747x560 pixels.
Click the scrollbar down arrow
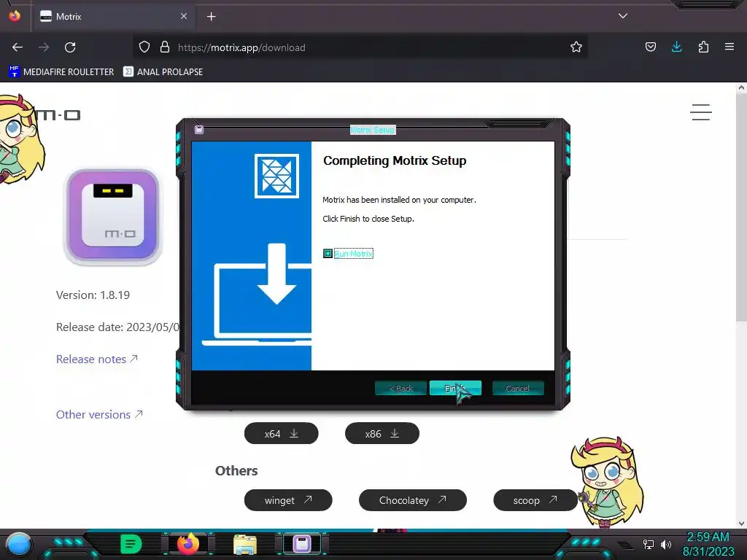click(741, 523)
